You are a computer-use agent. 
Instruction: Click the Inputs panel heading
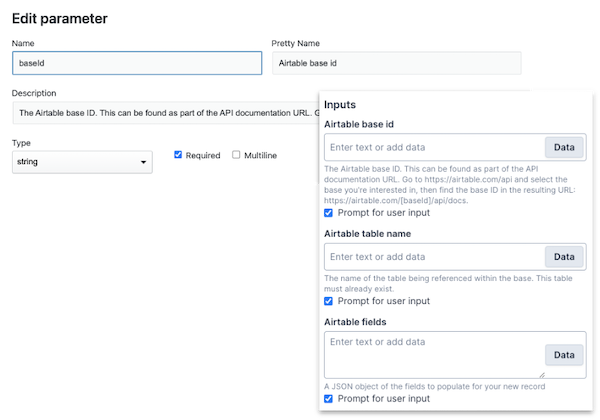coord(340,105)
